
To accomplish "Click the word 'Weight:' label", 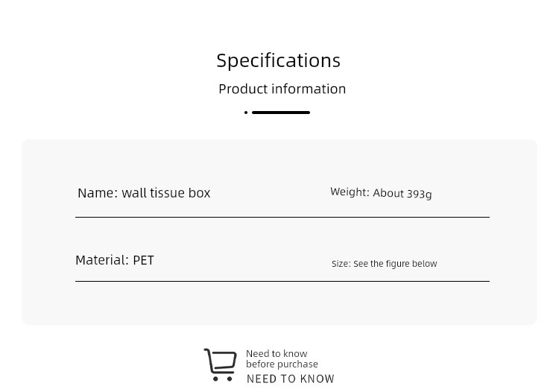I will tap(350, 192).
